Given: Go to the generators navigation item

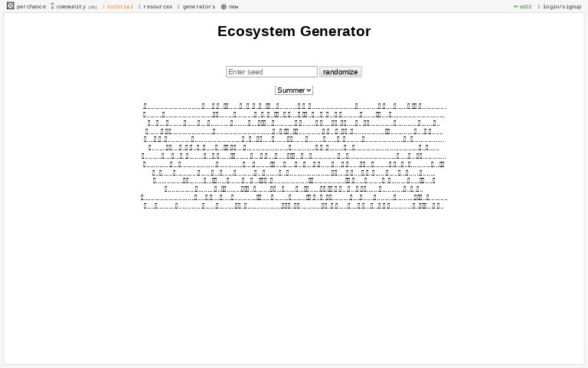Looking at the screenshot, I should (x=199, y=7).
